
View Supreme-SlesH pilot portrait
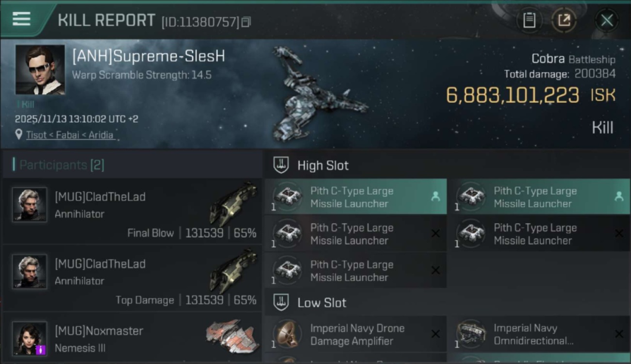point(40,69)
